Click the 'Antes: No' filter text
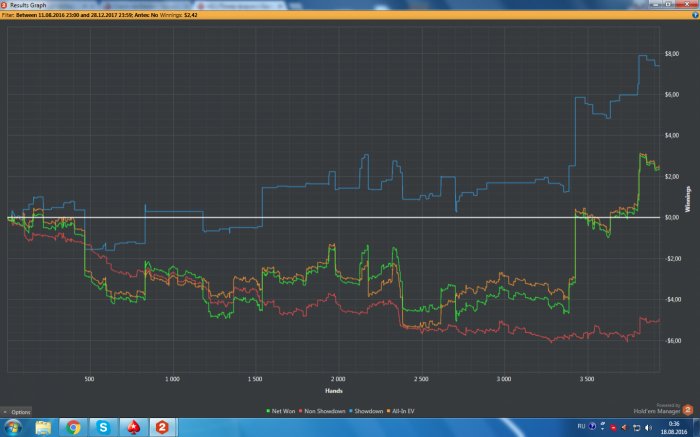700x437 pixels. tap(146, 15)
